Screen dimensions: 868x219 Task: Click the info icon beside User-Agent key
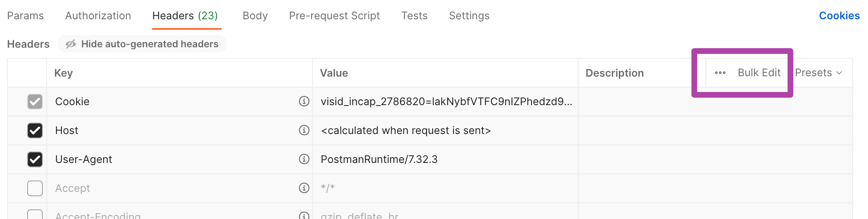(304, 159)
